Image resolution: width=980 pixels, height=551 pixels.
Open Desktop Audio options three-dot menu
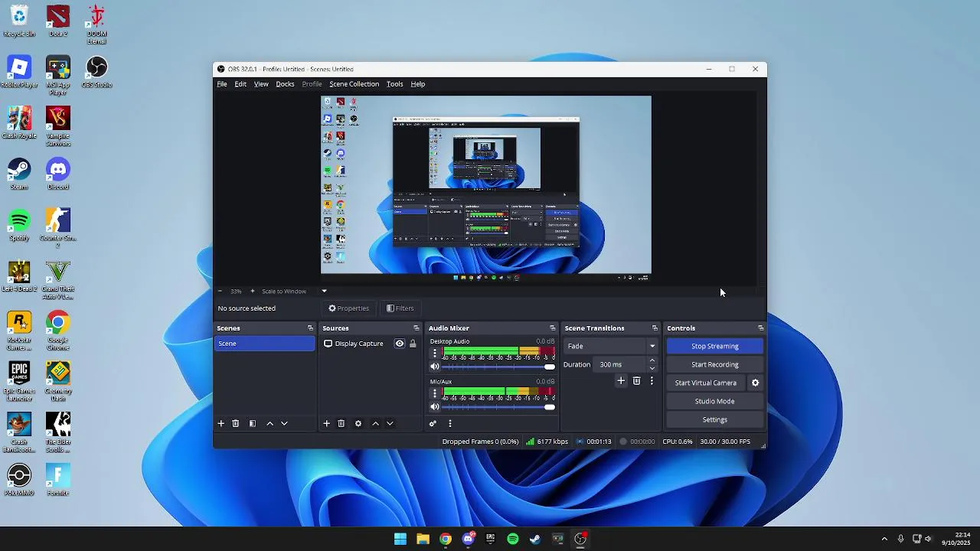435,353
